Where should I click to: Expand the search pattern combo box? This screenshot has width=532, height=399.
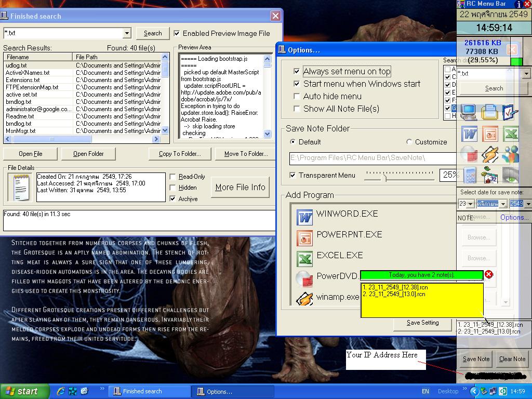click(127, 33)
